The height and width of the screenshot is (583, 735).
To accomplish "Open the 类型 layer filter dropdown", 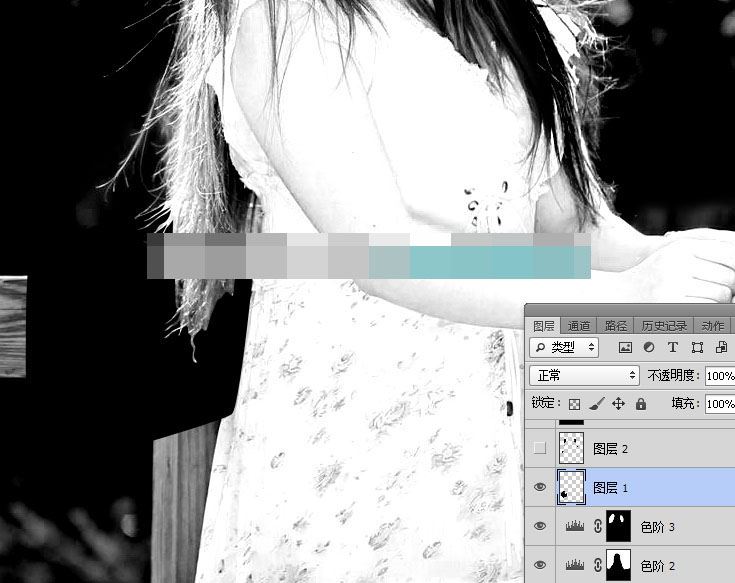I will click(564, 348).
